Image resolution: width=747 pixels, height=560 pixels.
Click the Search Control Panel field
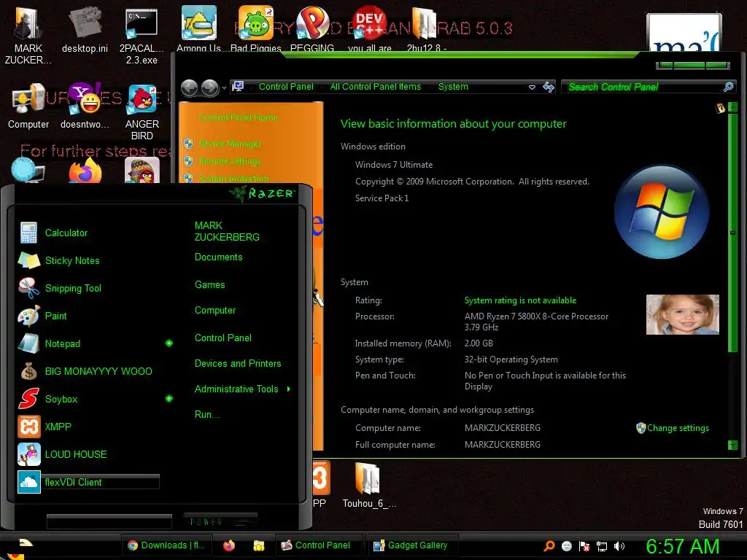643,87
